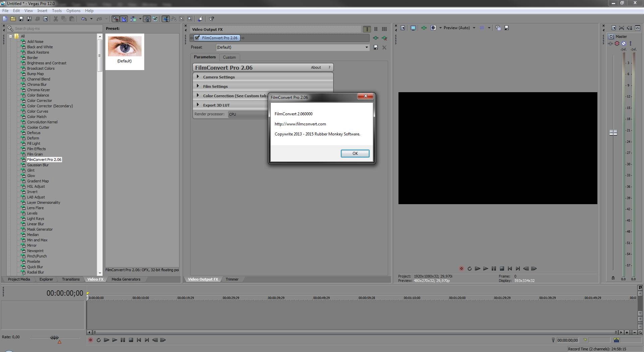Click the Play button in the preview window
The width and height of the screenshot is (644, 352).
[485, 269]
